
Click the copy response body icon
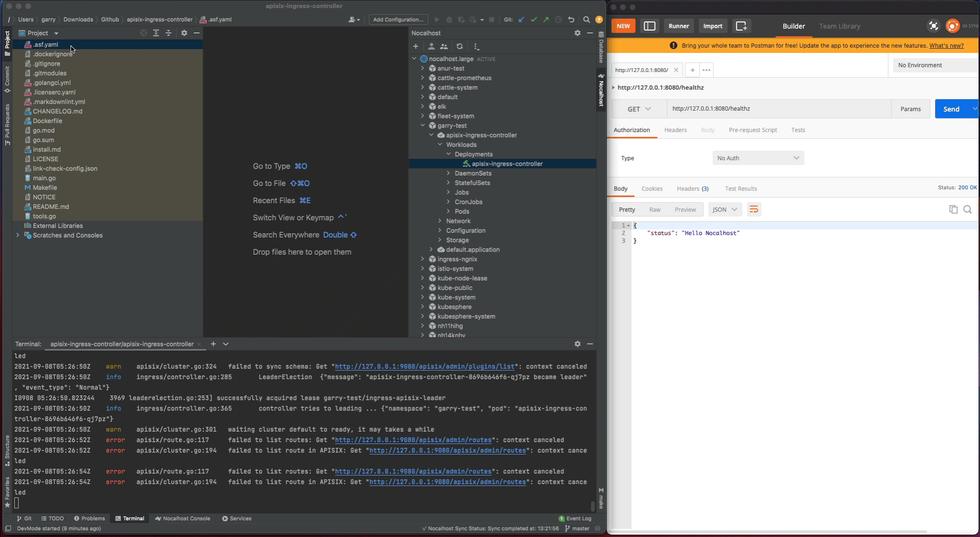(953, 210)
